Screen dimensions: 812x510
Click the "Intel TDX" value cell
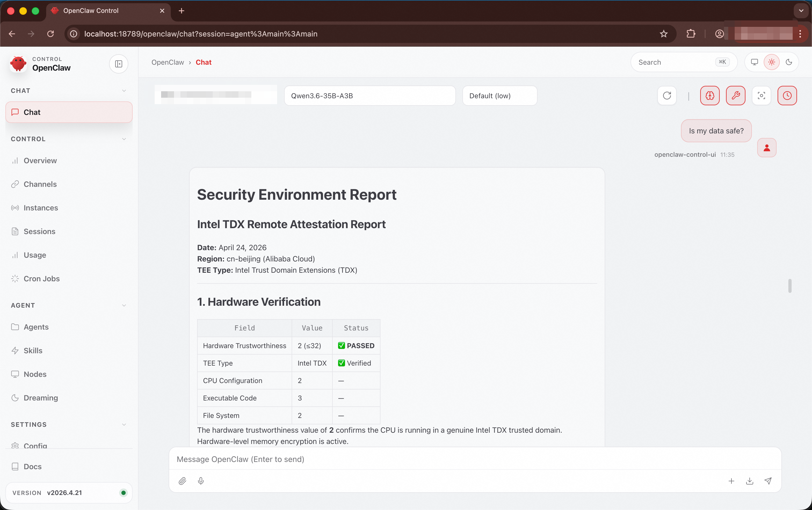pos(312,363)
